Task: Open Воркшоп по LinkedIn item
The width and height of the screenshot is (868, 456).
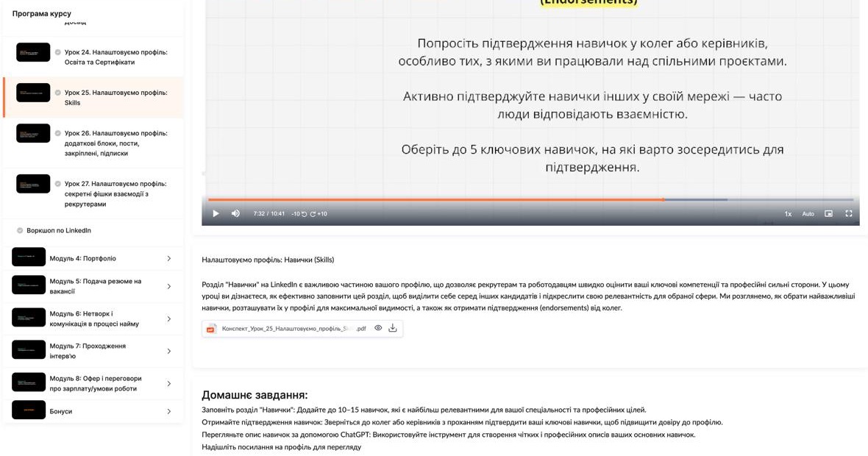Action: point(93,230)
